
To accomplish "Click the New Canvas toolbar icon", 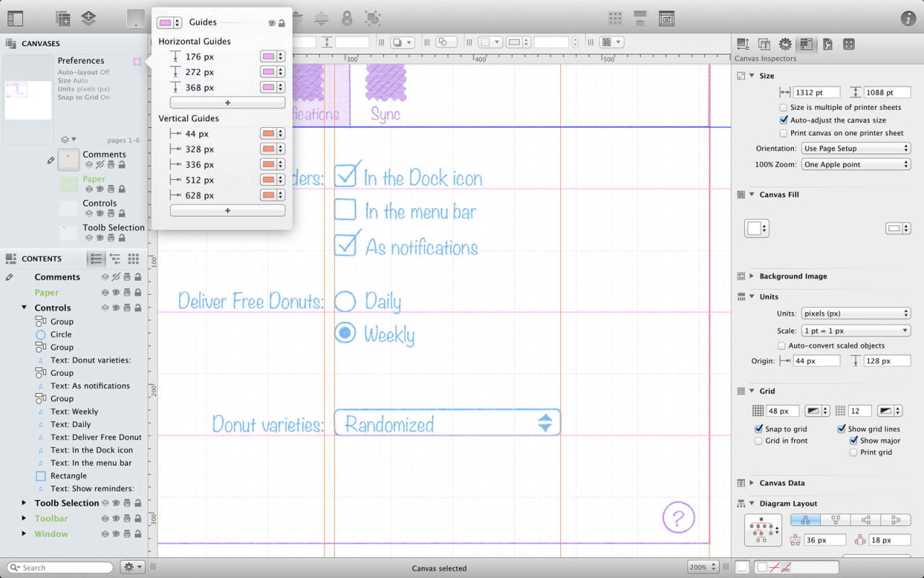I will (63, 19).
